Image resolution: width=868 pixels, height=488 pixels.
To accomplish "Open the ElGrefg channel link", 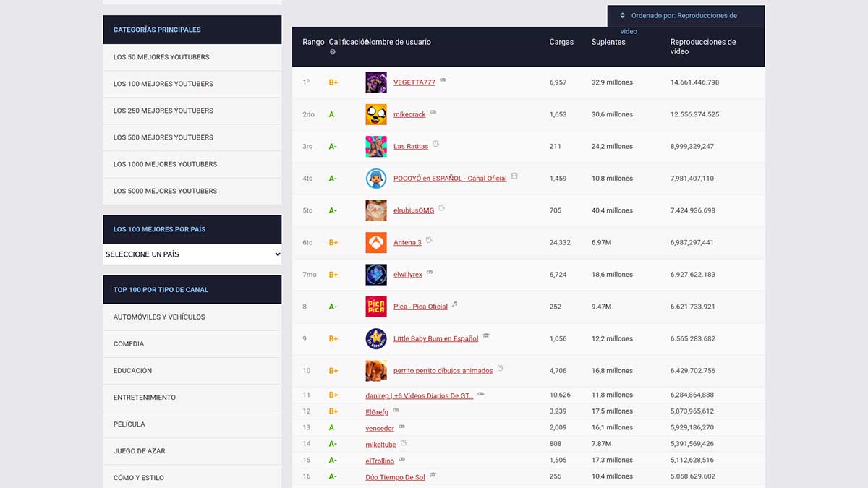I will coord(377,412).
